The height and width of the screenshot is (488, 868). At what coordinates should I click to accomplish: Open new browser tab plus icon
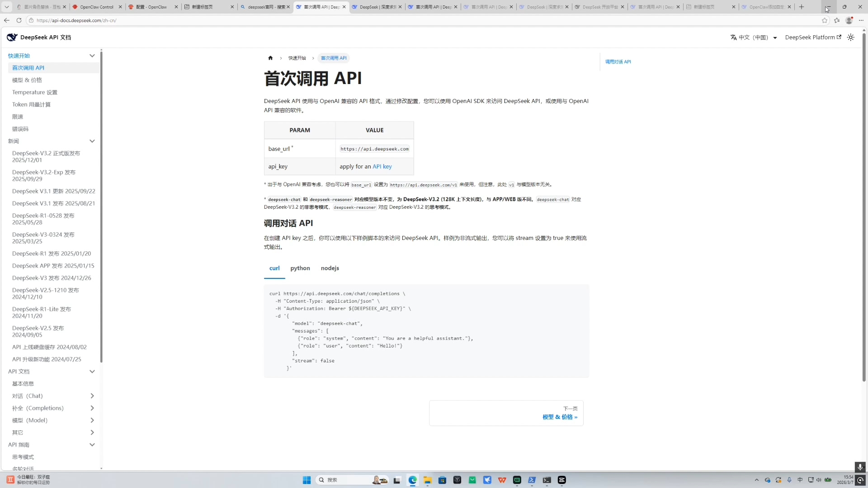[802, 7]
